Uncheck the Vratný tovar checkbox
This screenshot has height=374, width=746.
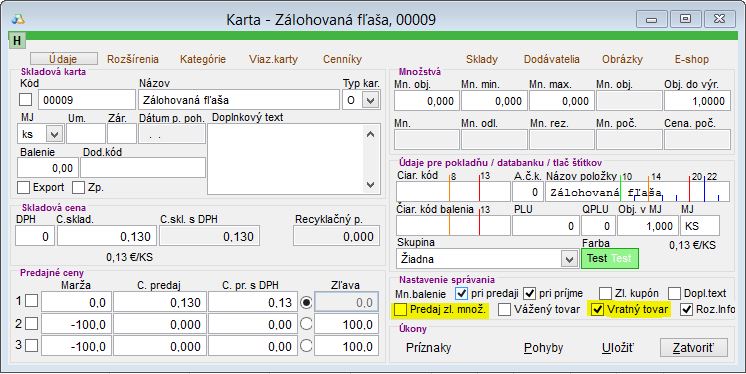[597, 310]
